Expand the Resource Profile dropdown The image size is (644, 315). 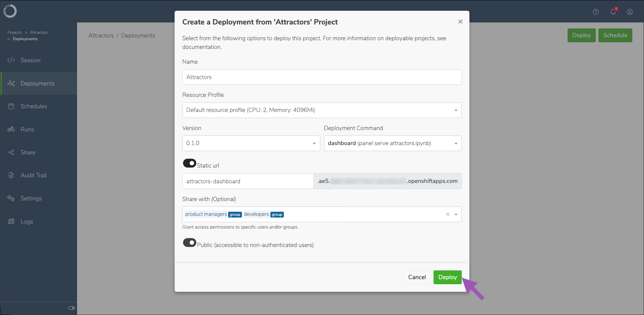pyautogui.click(x=322, y=110)
